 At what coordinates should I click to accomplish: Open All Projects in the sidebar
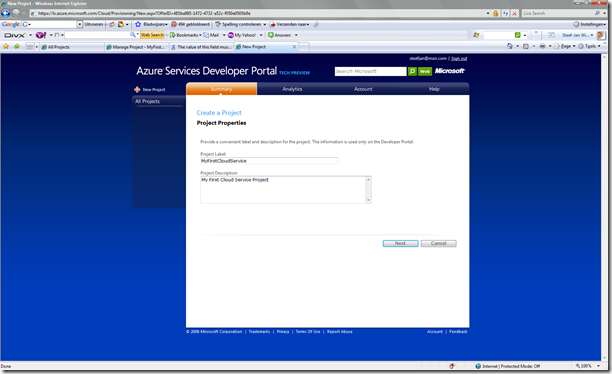click(148, 101)
